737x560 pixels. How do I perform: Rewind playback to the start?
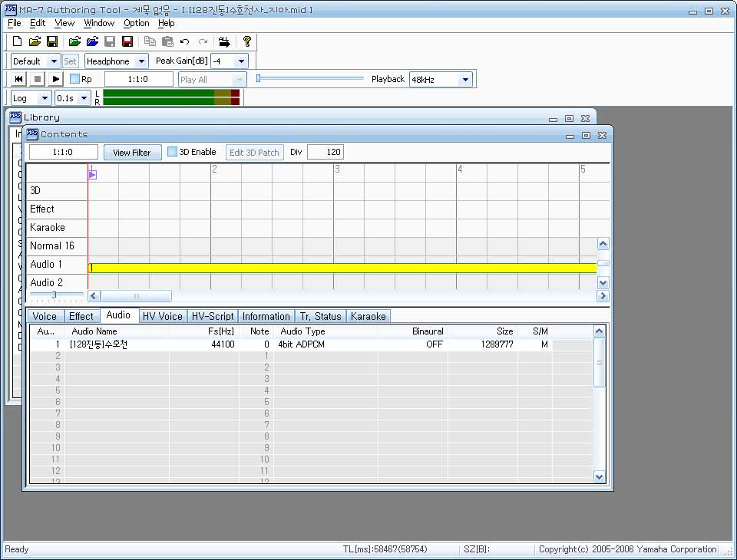[18, 79]
